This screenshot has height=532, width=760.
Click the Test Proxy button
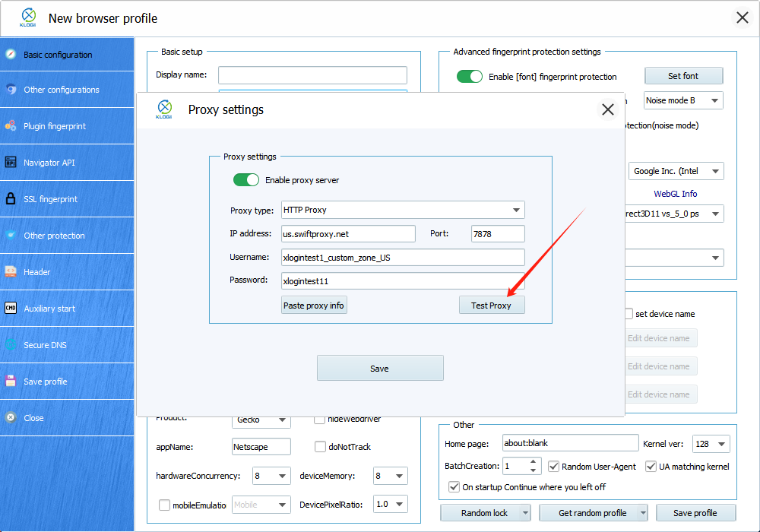click(x=492, y=306)
